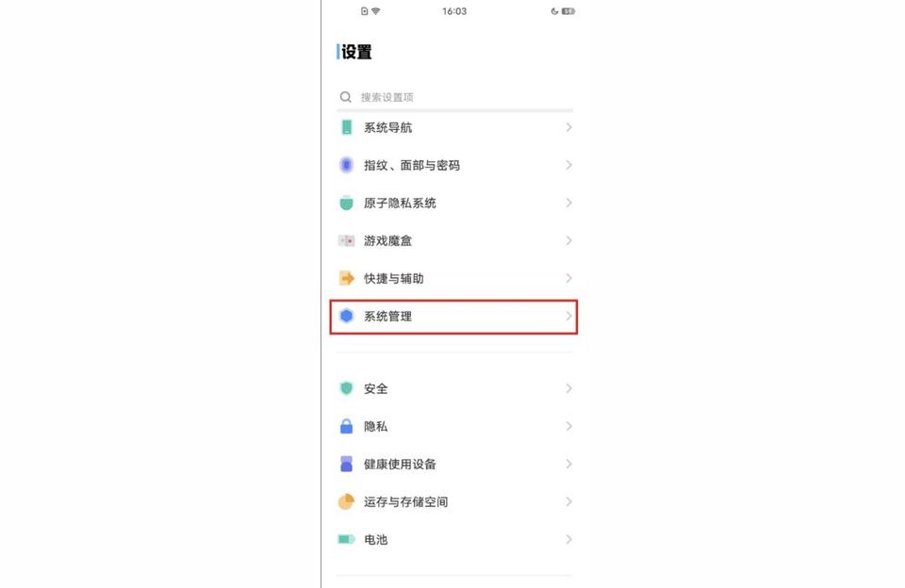Click the 搜索设置项 search field

coord(452,97)
